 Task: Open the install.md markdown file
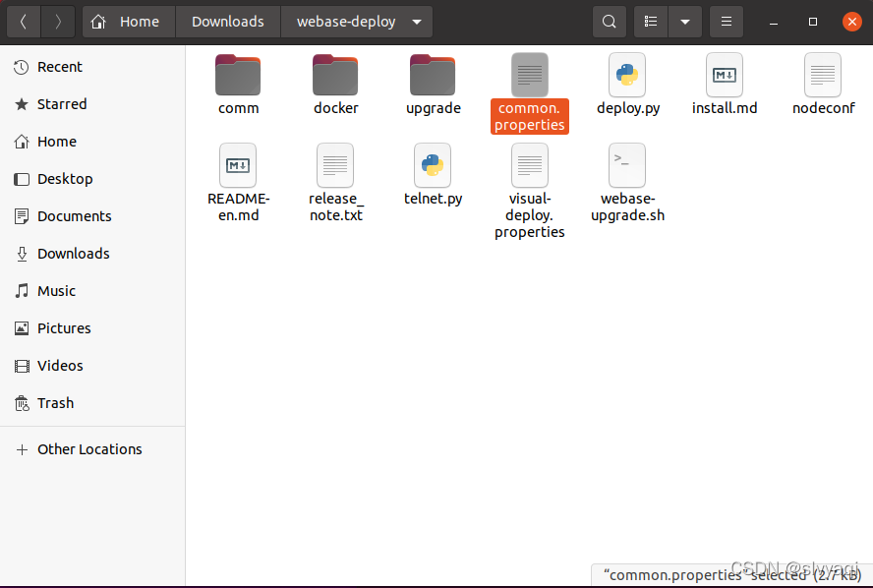click(x=725, y=84)
